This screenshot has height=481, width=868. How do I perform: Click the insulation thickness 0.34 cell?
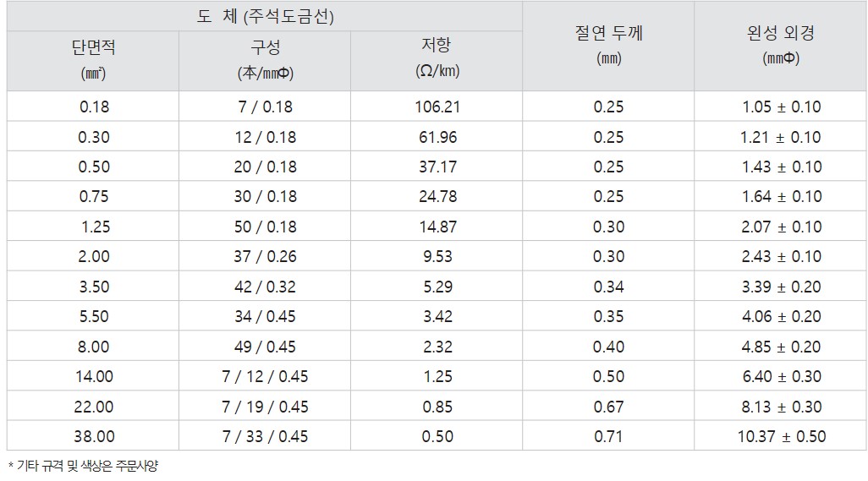point(608,287)
